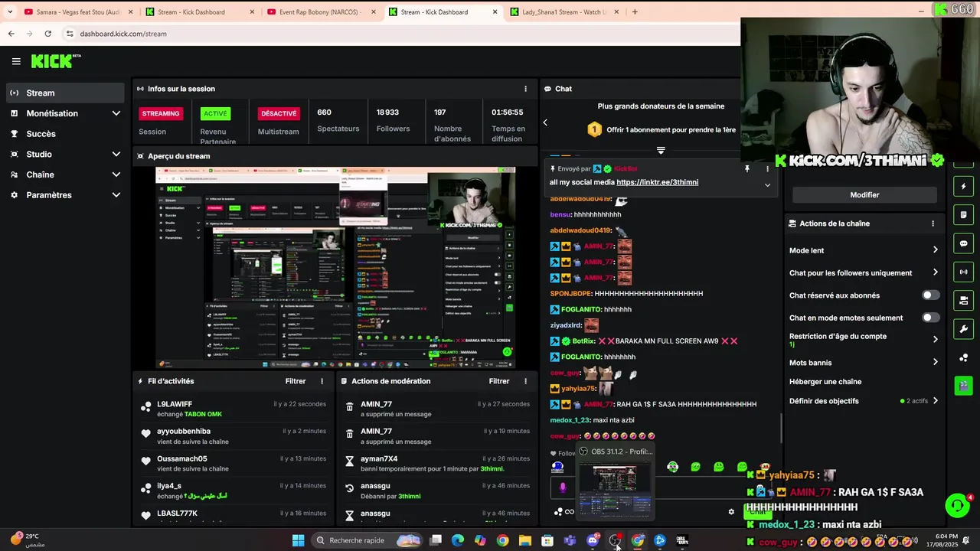Open the linktr.ee/3thimni link
The image size is (980, 551).
coord(657,182)
